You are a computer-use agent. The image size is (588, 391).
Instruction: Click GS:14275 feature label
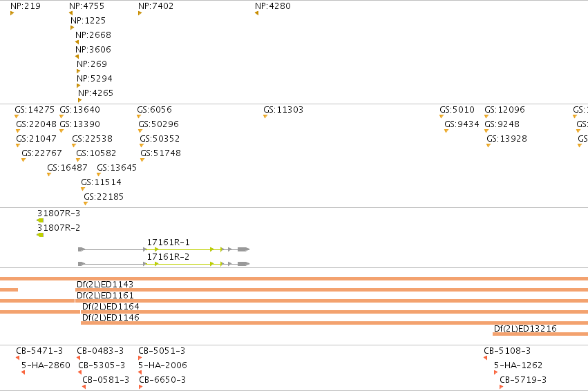click(x=35, y=110)
